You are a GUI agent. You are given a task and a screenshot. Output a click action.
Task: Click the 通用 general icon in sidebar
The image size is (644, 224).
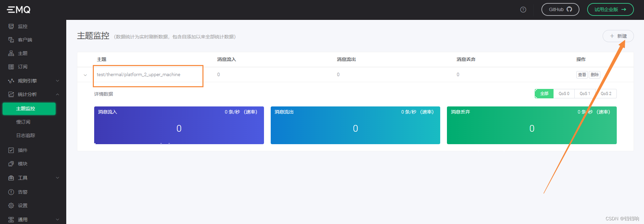(x=11, y=220)
